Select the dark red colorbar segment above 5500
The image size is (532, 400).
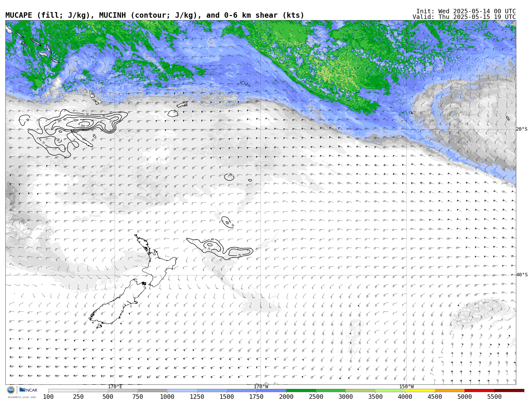click(x=509, y=391)
